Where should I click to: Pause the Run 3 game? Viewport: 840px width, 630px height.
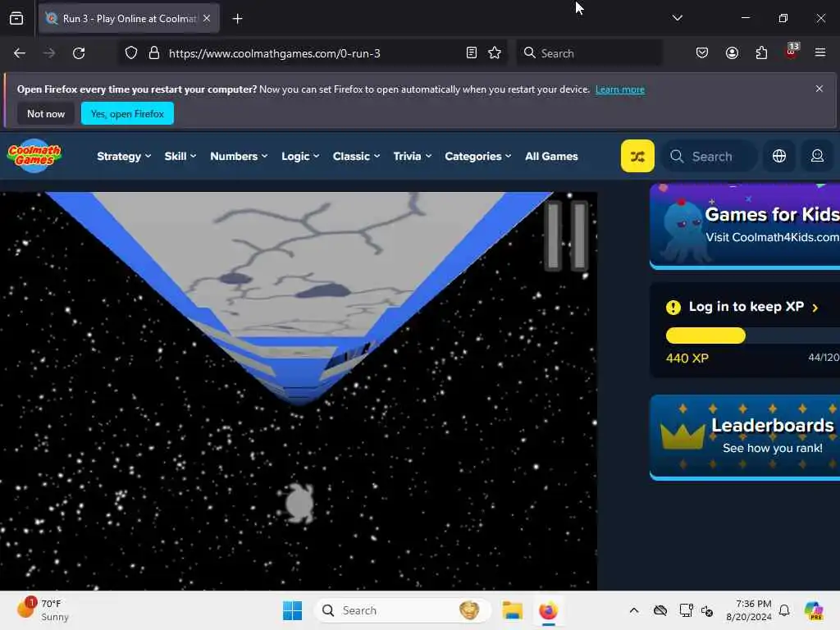click(567, 235)
